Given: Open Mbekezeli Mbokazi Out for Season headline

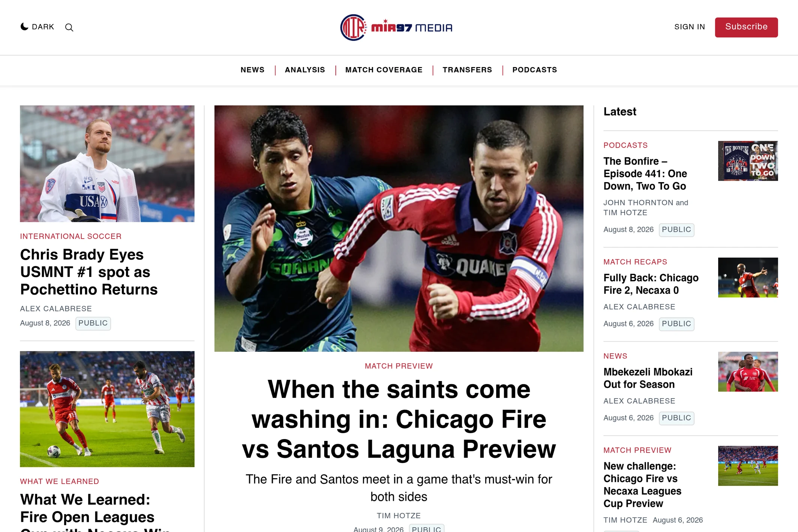Looking at the screenshot, I should [x=648, y=378].
